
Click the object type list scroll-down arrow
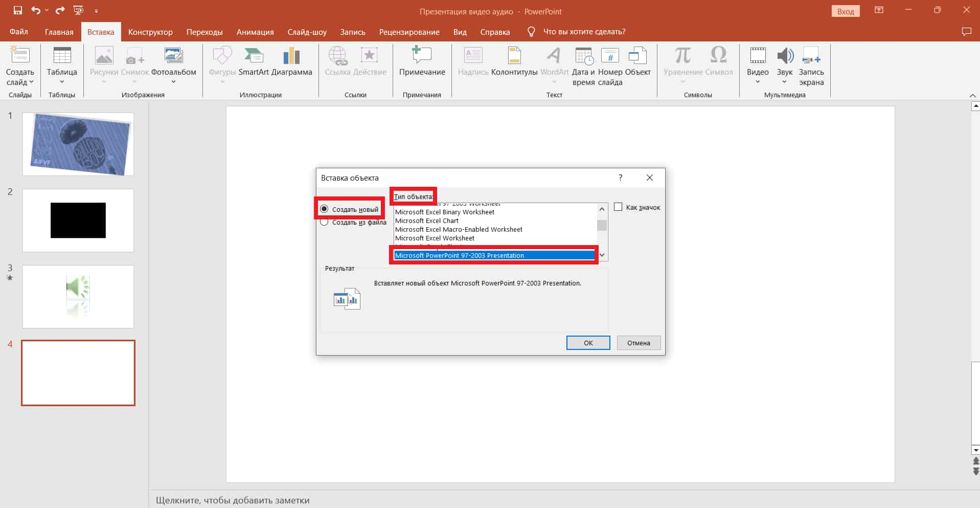tap(602, 255)
